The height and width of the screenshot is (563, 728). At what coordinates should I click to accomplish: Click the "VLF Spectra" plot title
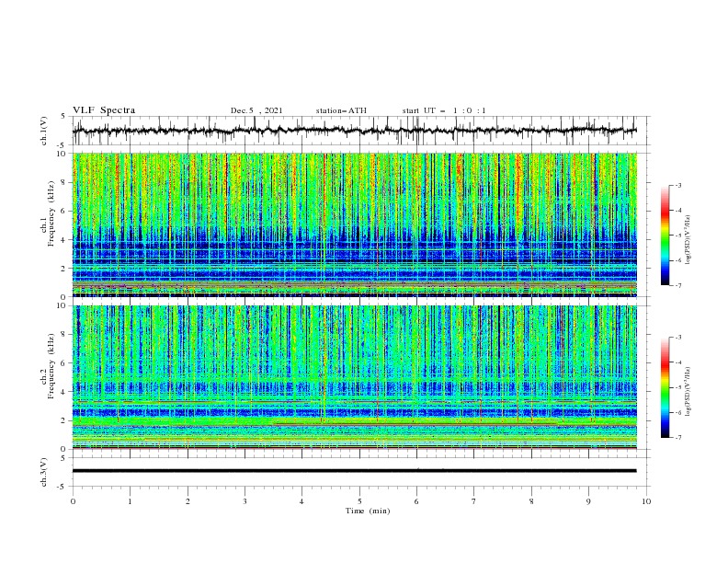[104, 110]
